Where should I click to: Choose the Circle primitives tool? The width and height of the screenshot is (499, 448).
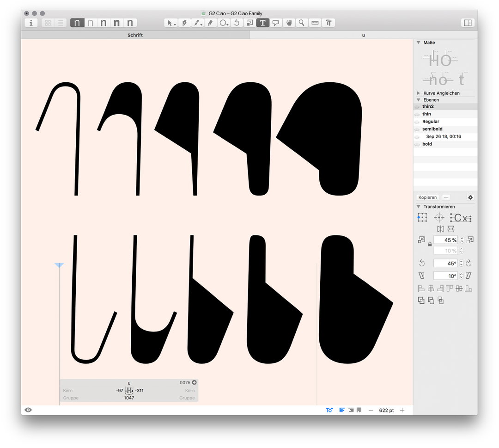click(224, 23)
